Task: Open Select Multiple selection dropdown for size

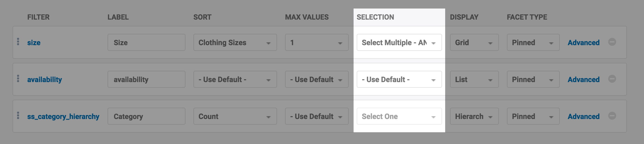Action: pyautogui.click(x=399, y=43)
